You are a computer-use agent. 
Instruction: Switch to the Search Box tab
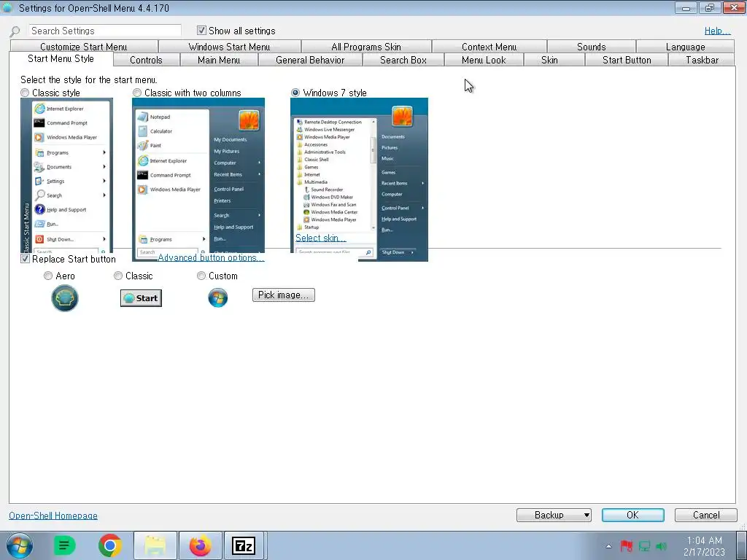pyautogui.click(x=403, y=60)
